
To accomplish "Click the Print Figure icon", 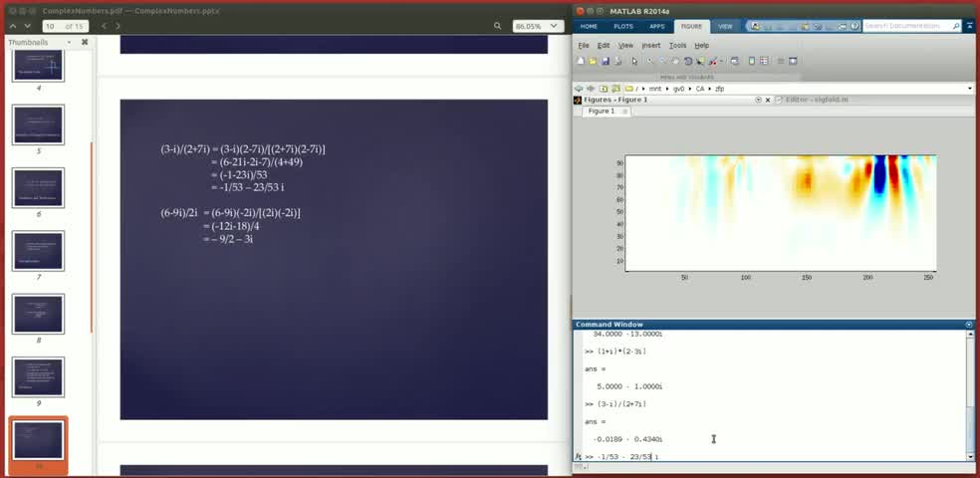I will [617, 61].
